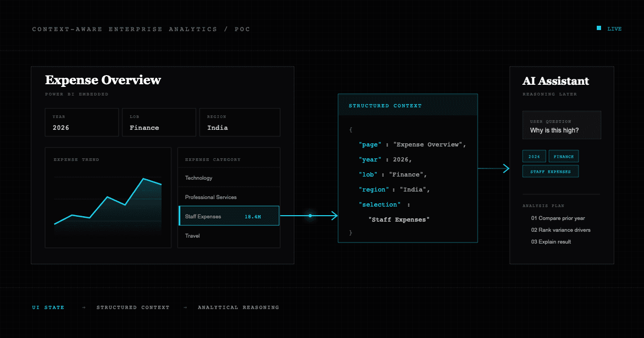Click the "page" : "Expense Overview" JSON line
Screen dimensions: 644x338
412,145
